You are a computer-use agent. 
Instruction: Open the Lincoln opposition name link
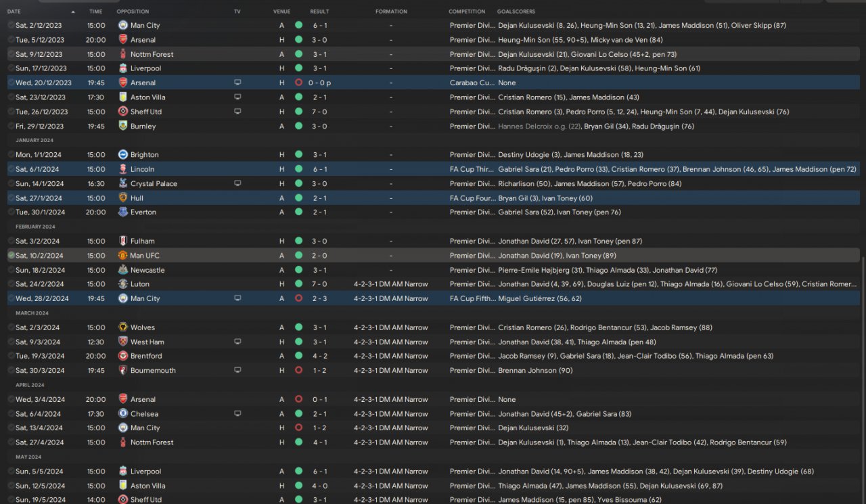pos(142,169)
